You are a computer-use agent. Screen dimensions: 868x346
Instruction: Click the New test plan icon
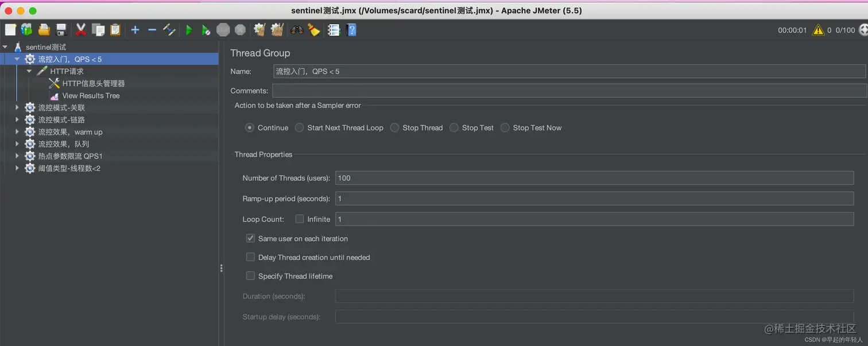click(x=10, y=30)
